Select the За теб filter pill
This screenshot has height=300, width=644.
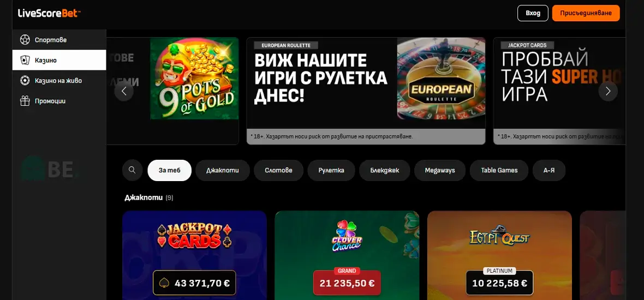coord(170,170)
